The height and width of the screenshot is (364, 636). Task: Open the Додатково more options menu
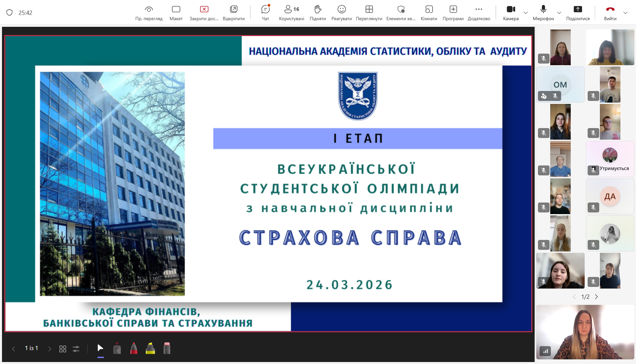[479, 13]
